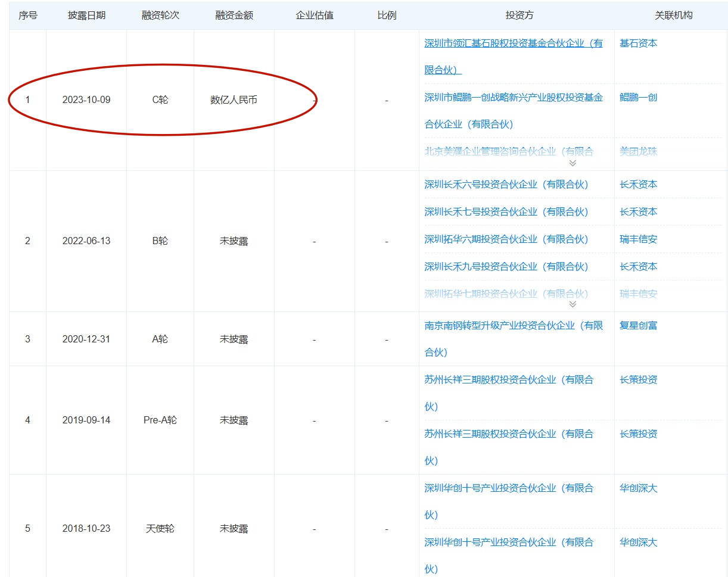
Task: Select the 企业估值 column header
Action: point(315,15)
